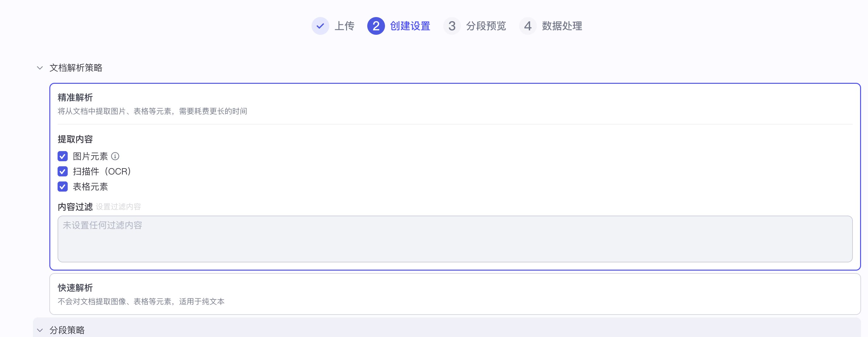Click the 文档解析策略 section title

pos(76,68)
